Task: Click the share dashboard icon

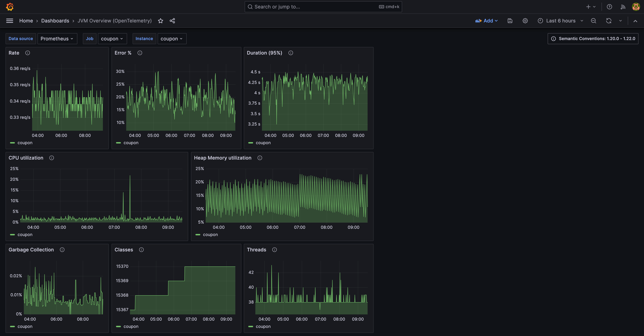Action: pyautogui.click(x=172, y=21)
